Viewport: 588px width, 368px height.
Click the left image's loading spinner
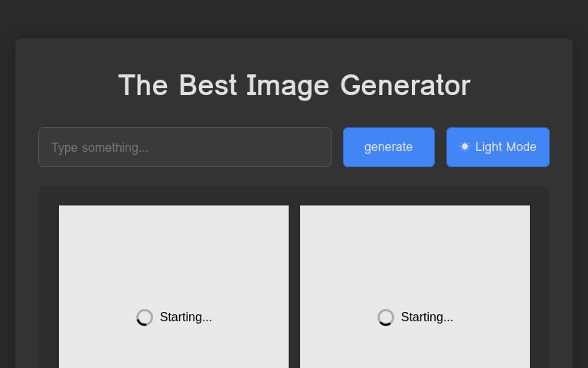[145, 317]
